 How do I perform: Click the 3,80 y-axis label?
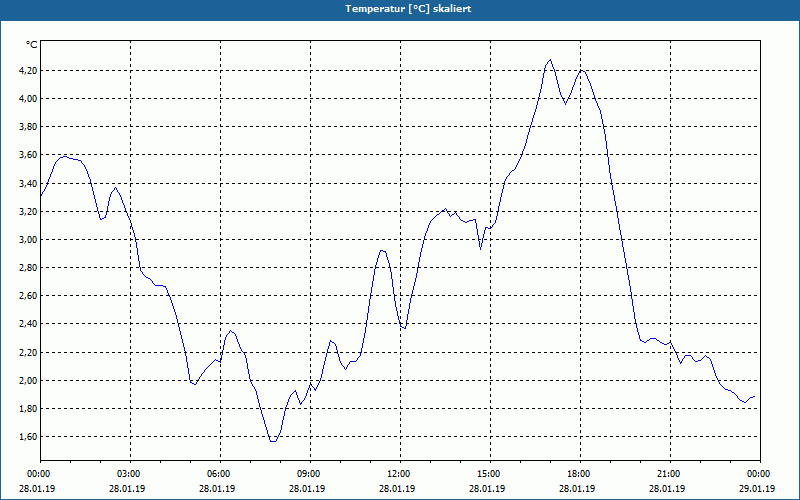(28, 127)
